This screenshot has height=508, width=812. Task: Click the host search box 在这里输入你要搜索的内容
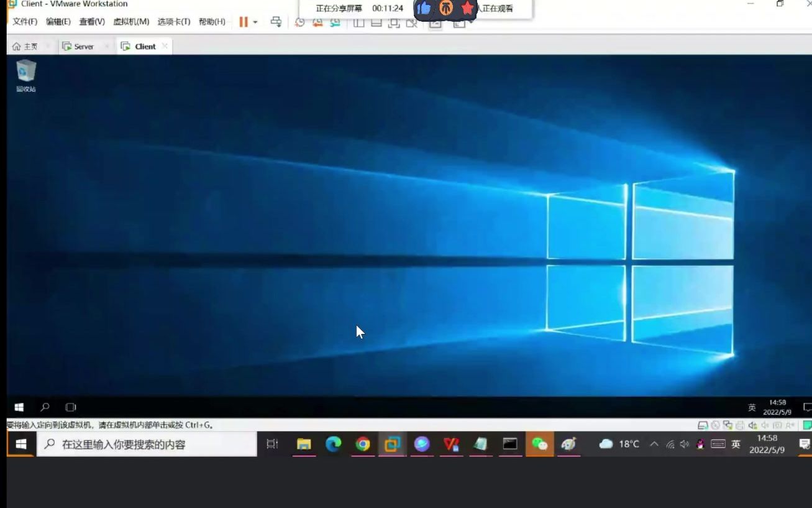[x=147, y=445]
